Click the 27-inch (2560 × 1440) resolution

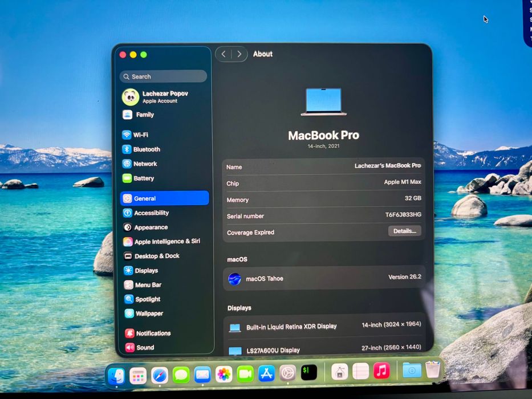[x=391, y=348]
